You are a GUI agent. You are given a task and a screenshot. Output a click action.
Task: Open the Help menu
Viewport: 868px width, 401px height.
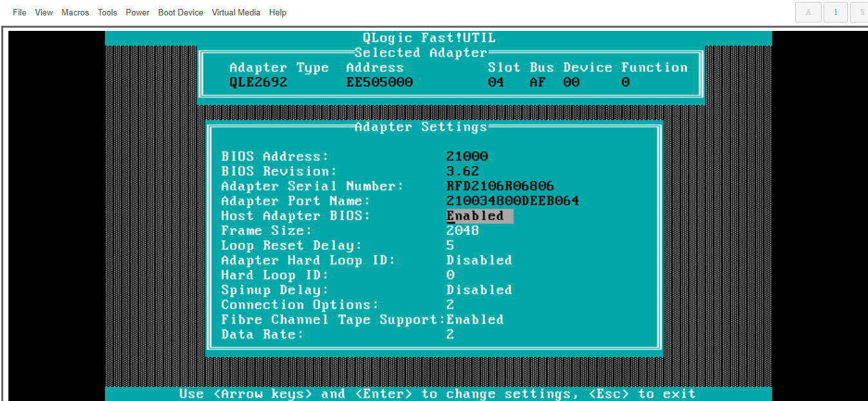coord(278,12)
